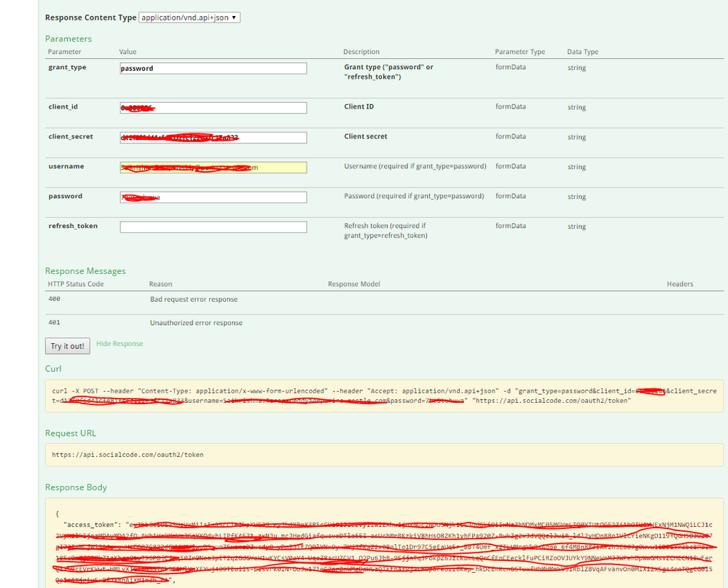Focus the empty refresh_token input field
The width and height of the screenshot is (728, 588).
tap(213, 227)
